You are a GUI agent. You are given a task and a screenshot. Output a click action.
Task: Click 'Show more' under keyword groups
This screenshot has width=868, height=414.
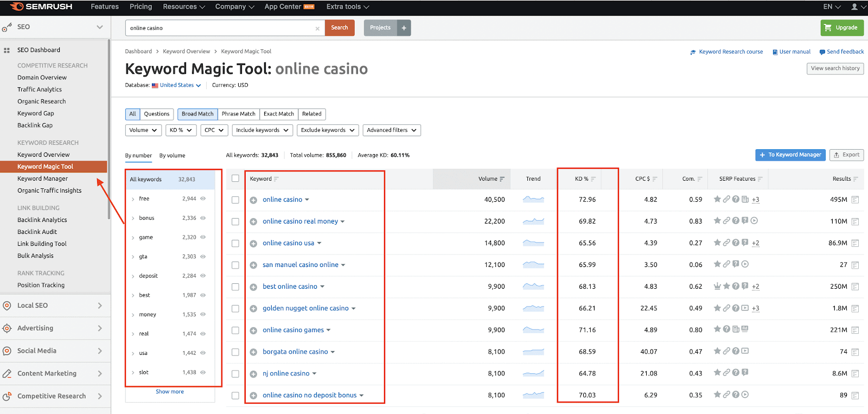point(170,392)
